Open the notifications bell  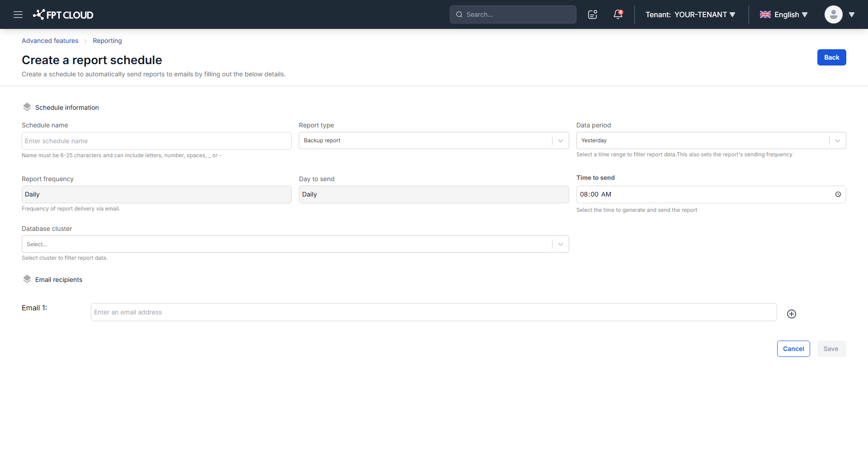coord(618,14)
